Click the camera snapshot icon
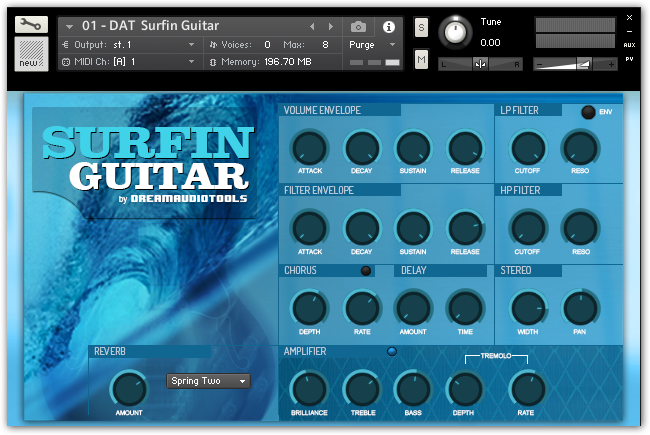Viewport: 650px width, 435px height. pos(358,26)
